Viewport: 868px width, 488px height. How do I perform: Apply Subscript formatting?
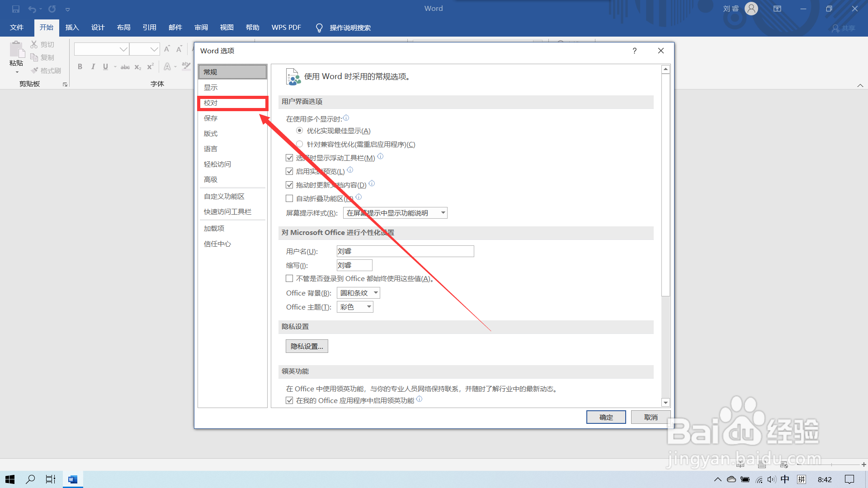138,67
